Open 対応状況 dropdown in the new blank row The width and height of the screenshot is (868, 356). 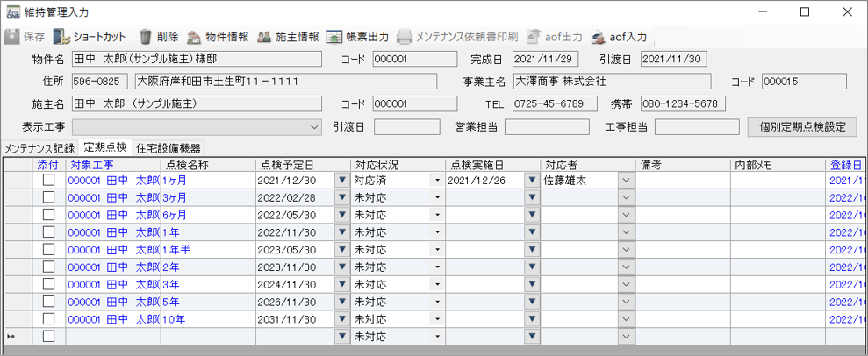(437, 336)
